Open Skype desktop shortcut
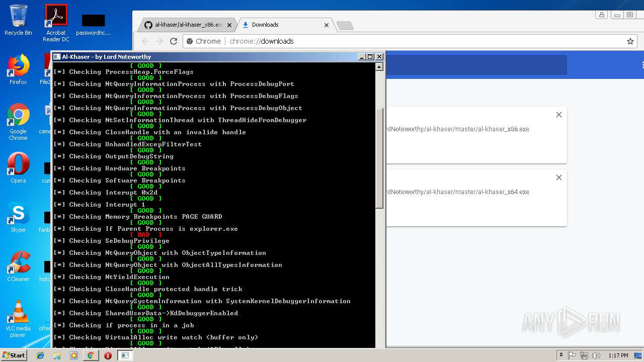Screen dimensions: 644x362 point(18,217)
